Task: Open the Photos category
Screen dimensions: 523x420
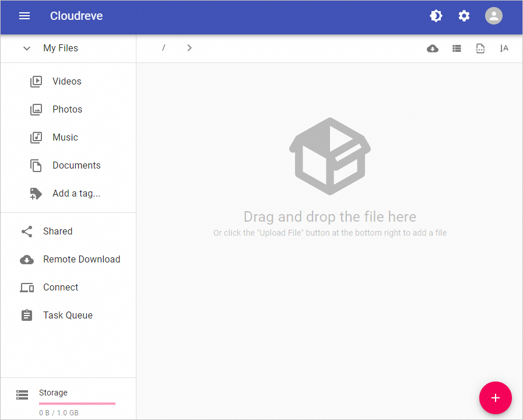Action: pyautogui.click(x=68, y=110)
